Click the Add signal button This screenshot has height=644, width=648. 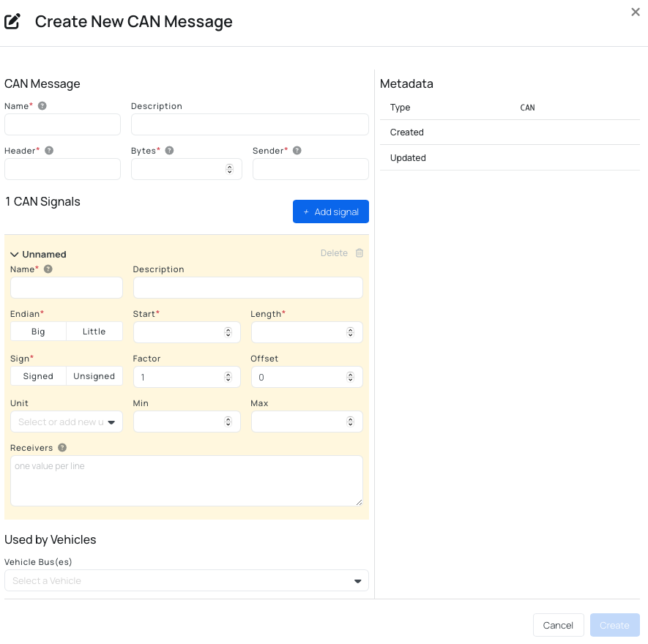[330, 211]
